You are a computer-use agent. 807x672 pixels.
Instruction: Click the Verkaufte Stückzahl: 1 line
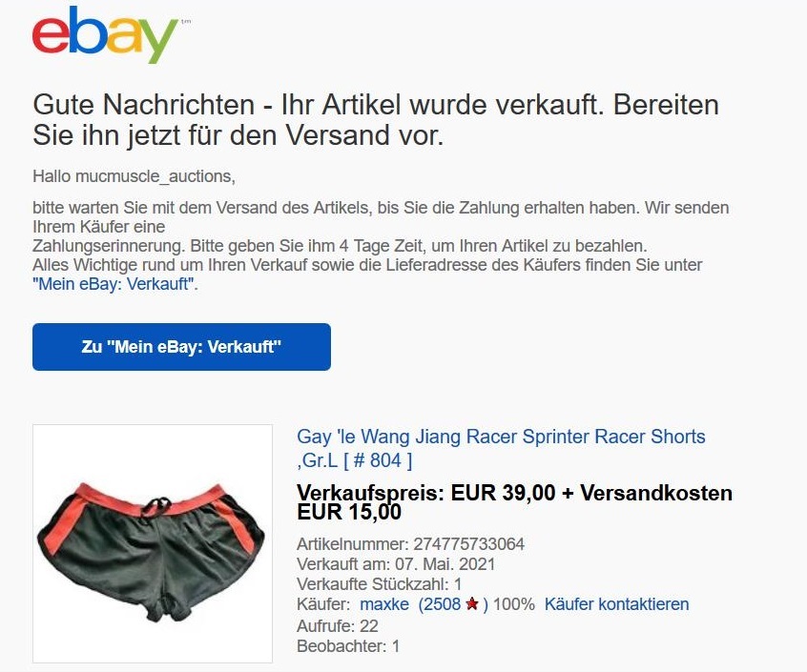380,584
